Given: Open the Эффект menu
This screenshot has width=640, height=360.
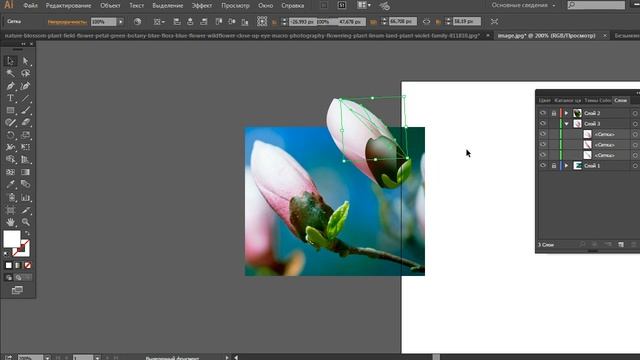Looking at the screenshot, I should (x=202, y=6).
